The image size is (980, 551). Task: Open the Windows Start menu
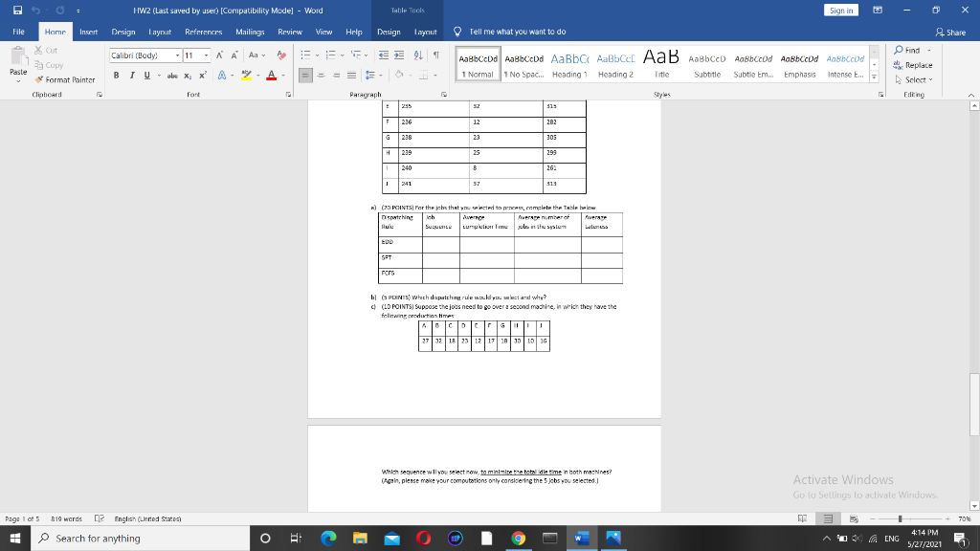[x=15, y=538]
